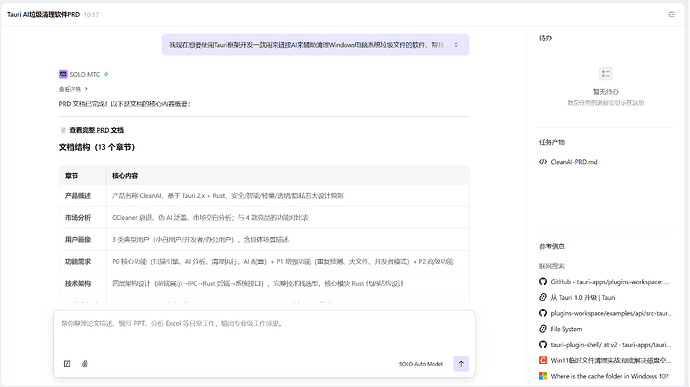Open plugins-workspace/examples/api reference link
This screenshot has width=690, height=387.
[x=611, y=313]
